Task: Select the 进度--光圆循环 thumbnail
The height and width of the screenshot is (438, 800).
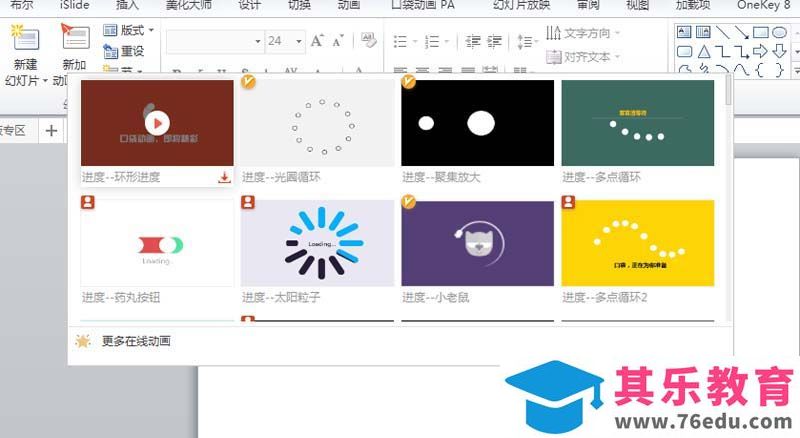Action: pos(317,123)
